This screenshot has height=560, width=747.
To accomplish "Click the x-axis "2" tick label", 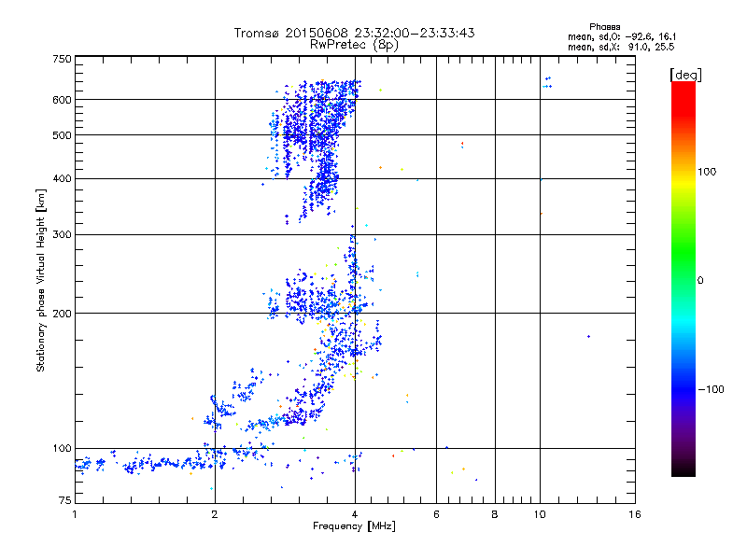I will pos(215,514).
